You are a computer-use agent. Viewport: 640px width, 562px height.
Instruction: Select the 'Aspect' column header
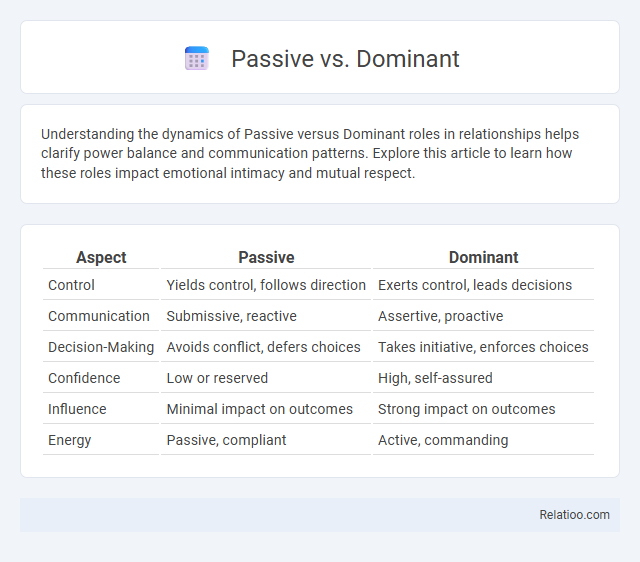pyautogui.click(x=101, y=258)
